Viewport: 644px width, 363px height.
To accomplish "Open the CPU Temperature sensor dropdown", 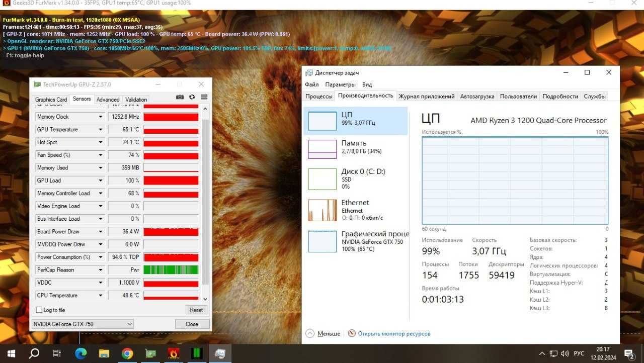I will [100, 296].
